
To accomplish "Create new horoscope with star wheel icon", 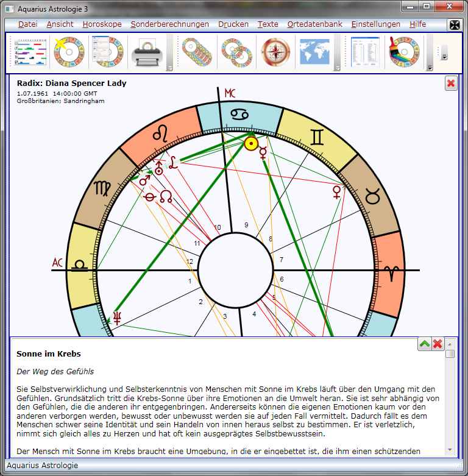I will tap(68, 52).
